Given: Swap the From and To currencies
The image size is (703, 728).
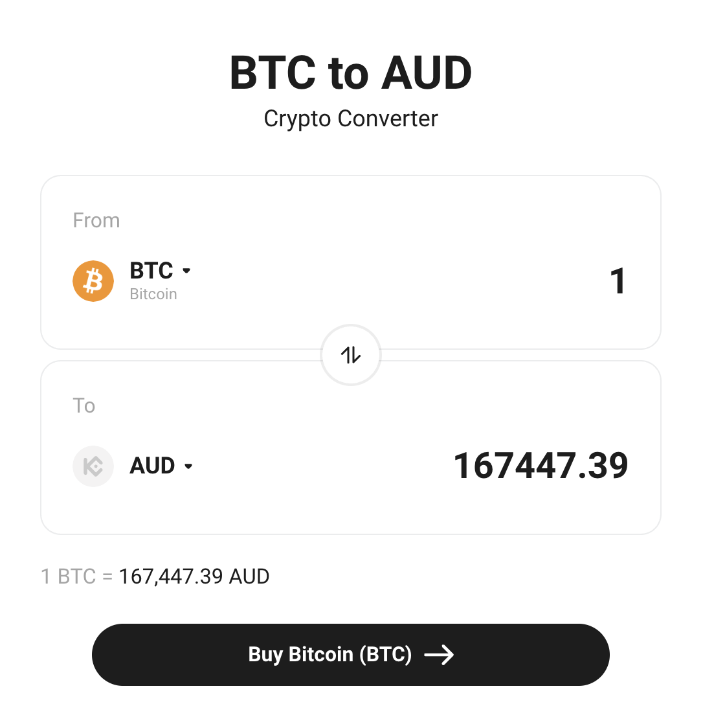Looking at the screenshot, I should 351,355.
